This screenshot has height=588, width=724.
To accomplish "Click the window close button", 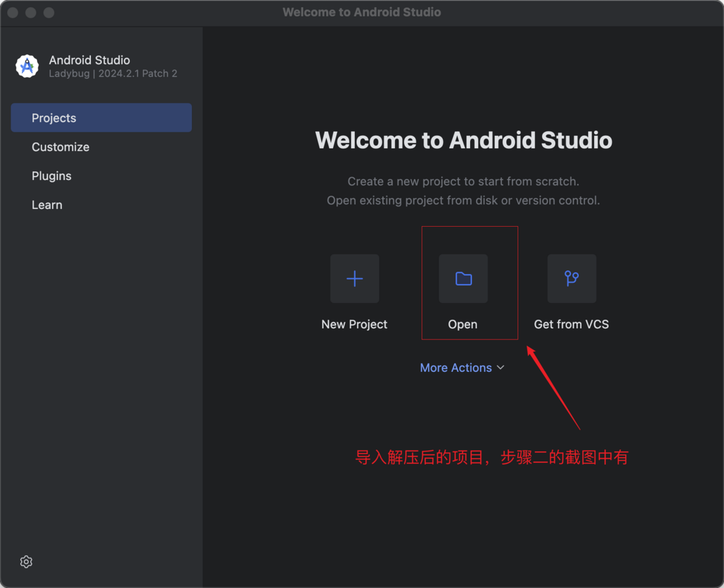I will click(13, 13).
